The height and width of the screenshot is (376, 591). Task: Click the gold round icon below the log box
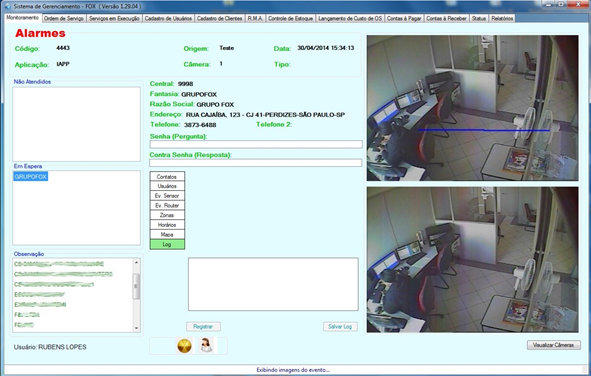tap(184, 346)
